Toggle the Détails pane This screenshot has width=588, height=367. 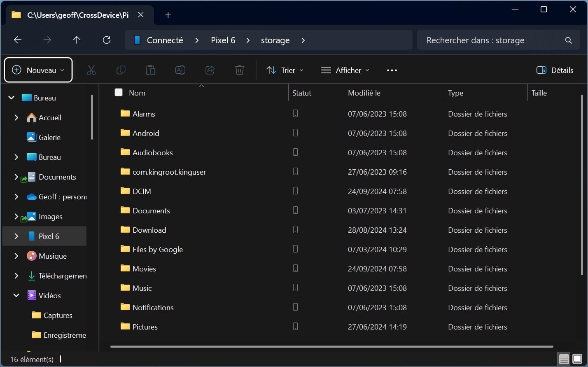tap(555, 70)
